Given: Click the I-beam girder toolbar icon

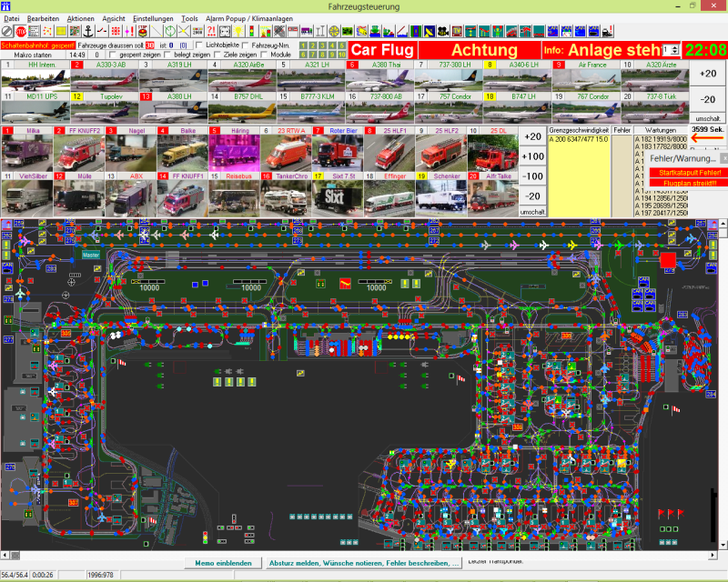Looking at the screenshot, I should point(320,32).
